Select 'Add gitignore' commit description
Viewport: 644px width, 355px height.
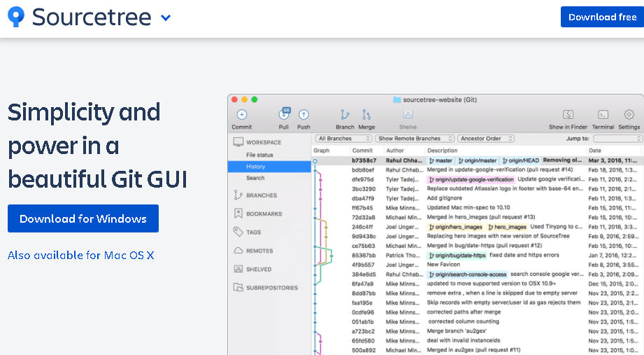pos(445,198)
